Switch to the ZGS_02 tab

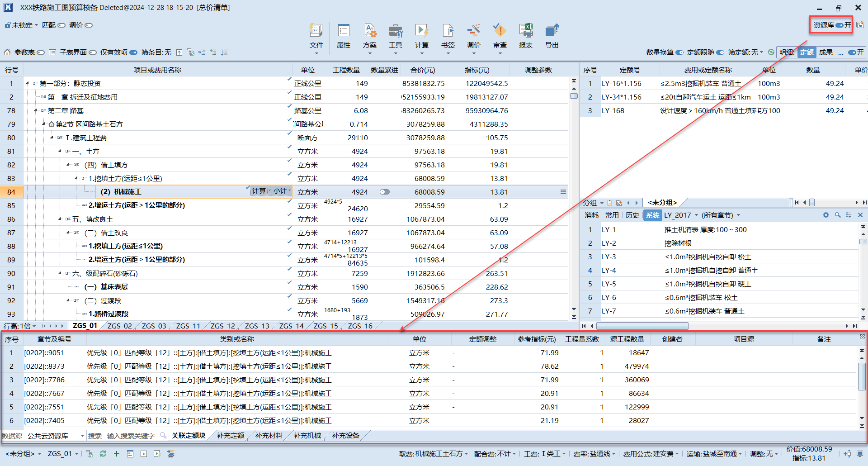coord(119,326)
